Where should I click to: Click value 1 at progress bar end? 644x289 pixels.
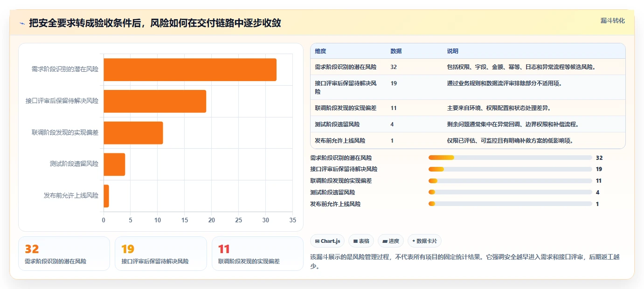pos(597,204)
